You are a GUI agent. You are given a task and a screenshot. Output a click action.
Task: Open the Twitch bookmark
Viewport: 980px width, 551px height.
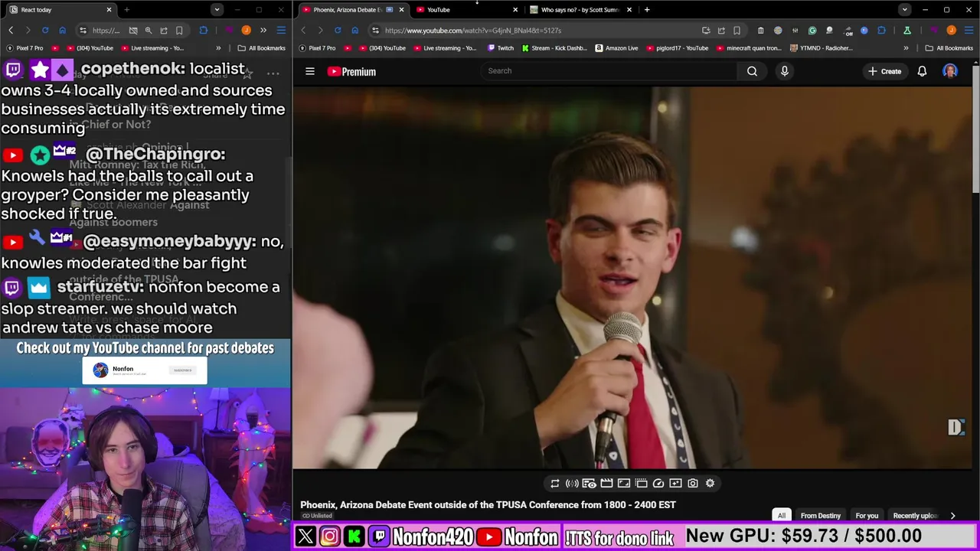501,48
